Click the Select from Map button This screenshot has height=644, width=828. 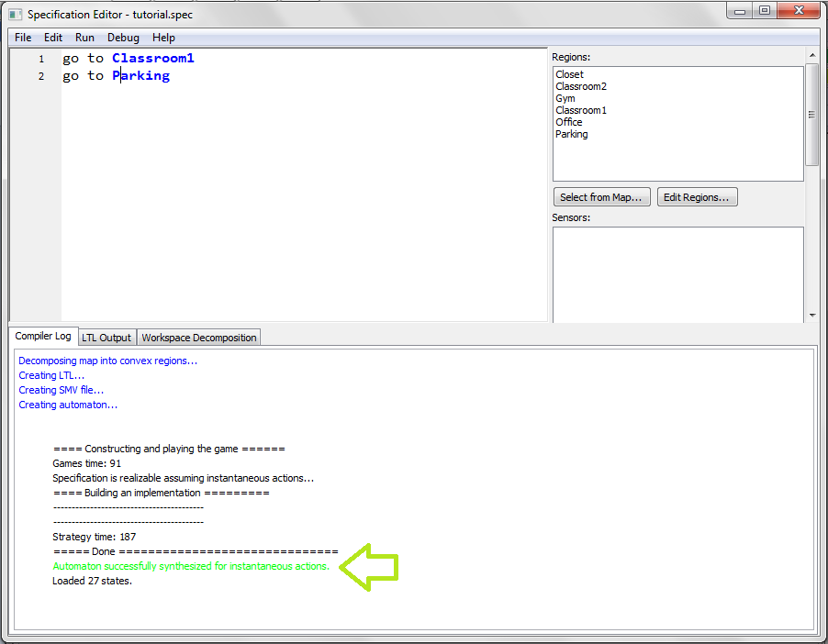(x=602, y=197)
